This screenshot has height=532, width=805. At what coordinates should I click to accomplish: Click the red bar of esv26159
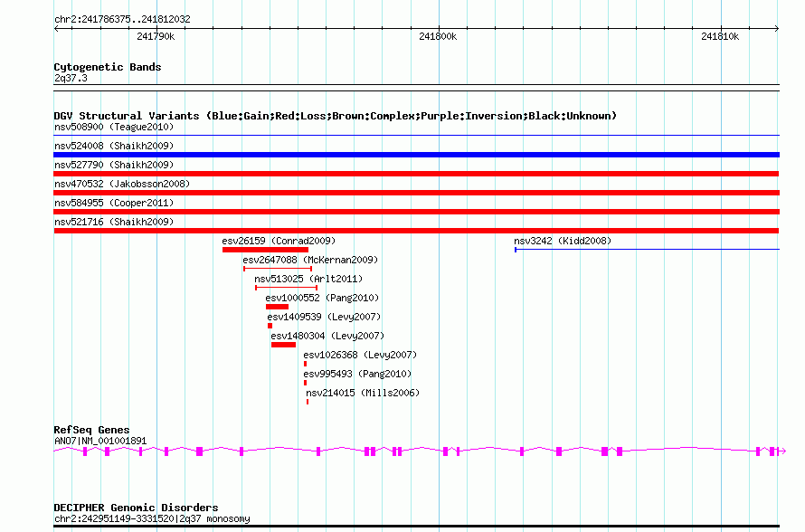pos(265,250)
